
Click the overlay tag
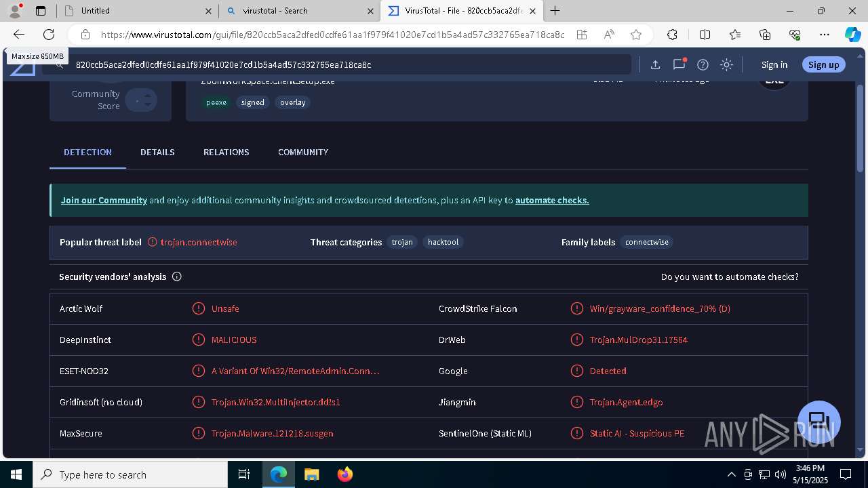(293, 102)
